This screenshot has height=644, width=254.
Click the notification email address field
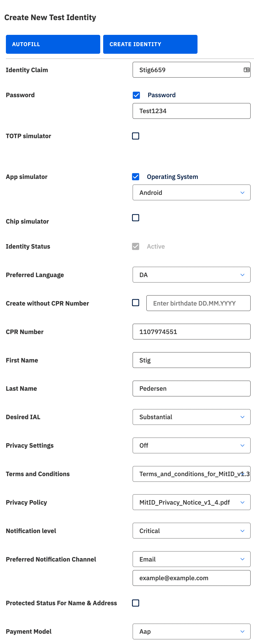click(x=191, y=578)
